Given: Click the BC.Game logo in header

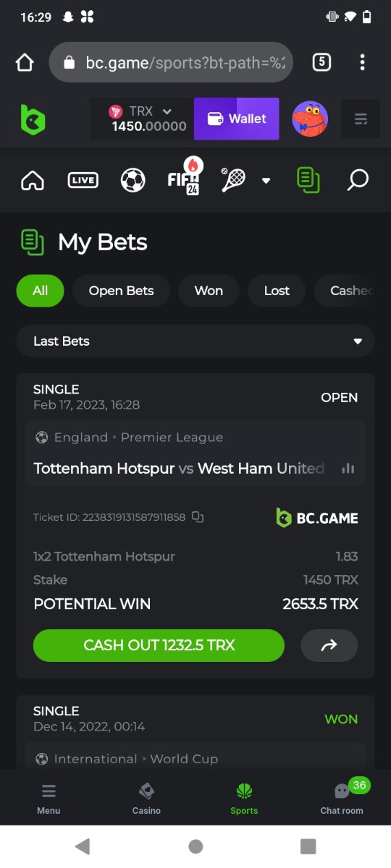Looking at the screenshot, I should [x=33, y=119].
